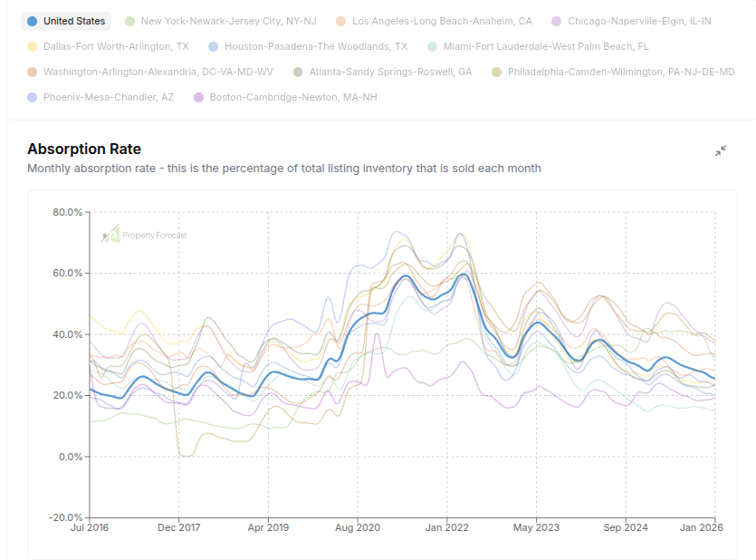The image size is (756, 560).
Task: Toggle Boston-Cambridge-Newton series
Action: (285, 98)
